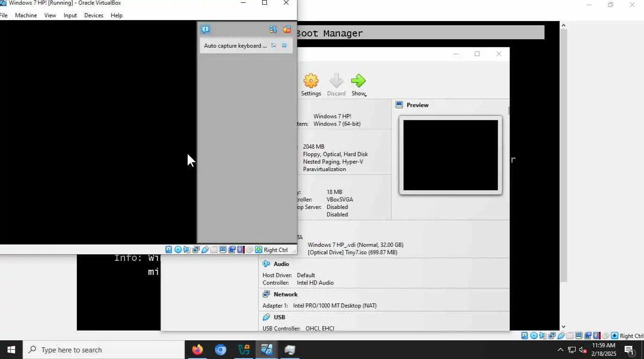Click the VM preview thumbnail

(450, 155)
